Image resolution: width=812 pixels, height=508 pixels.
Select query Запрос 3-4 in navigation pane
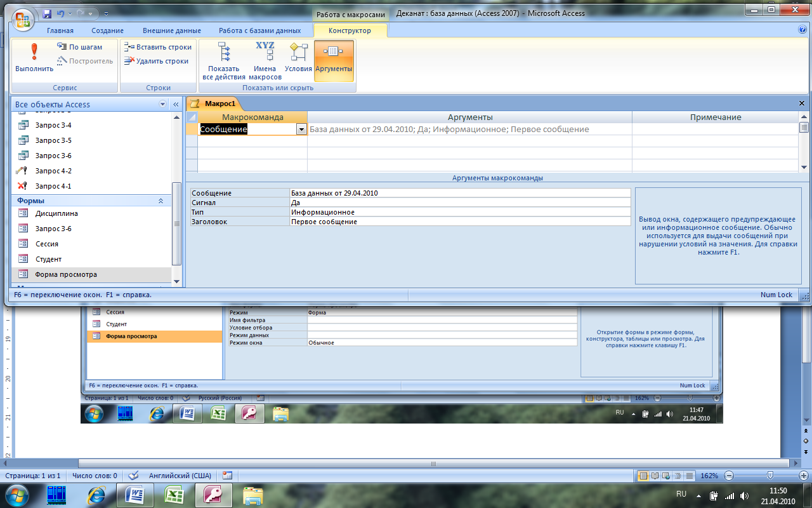[92, 125]
